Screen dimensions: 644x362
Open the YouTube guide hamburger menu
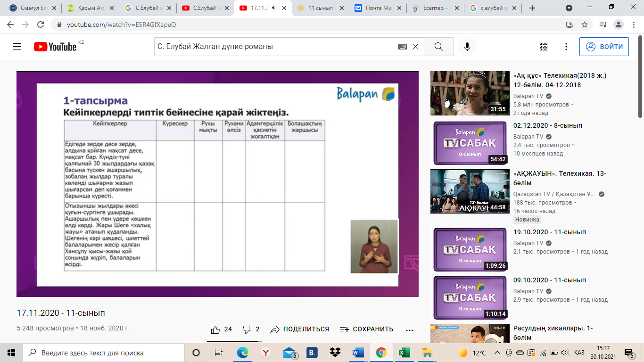17,47
